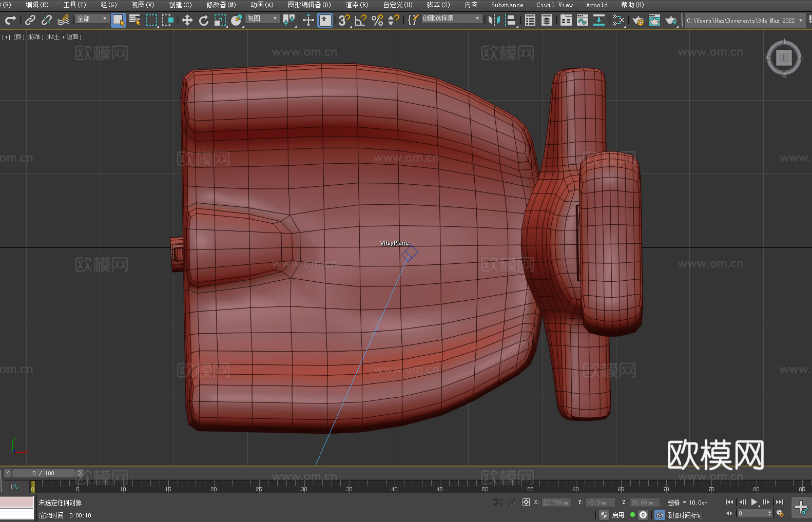812x522 pixels.
Task: Click Previous Frame playback button
Action: pos(742,502)
